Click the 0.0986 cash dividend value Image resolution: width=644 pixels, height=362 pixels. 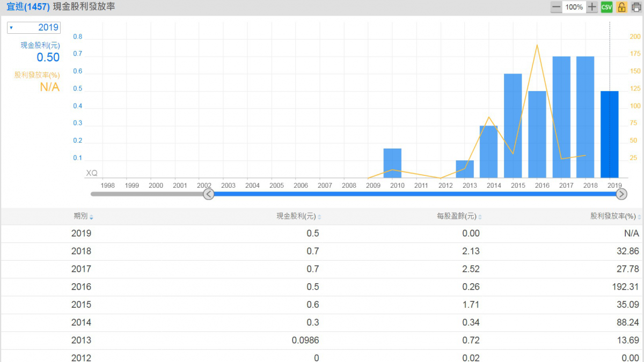pos(306,340)
